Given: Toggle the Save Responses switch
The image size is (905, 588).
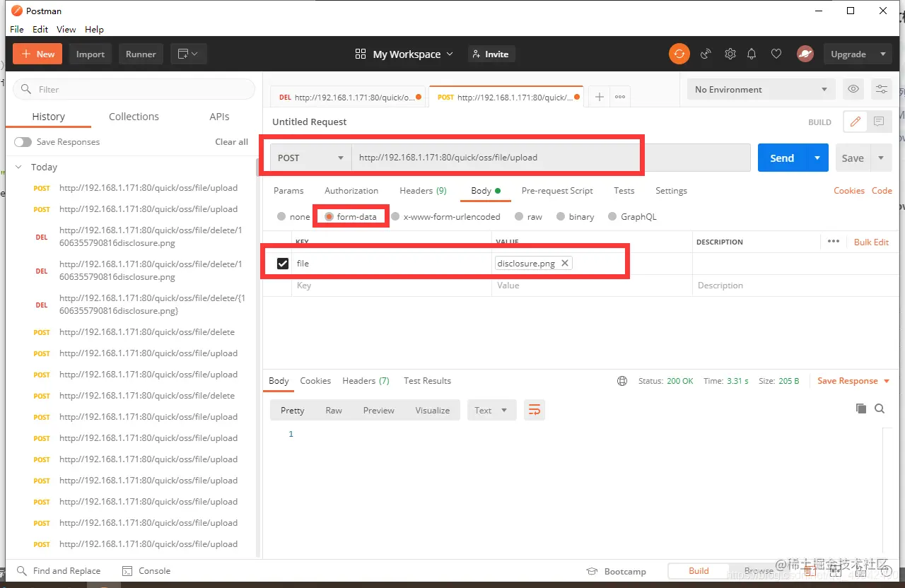Looking at the screenshot, I should [x=23, y=142].
